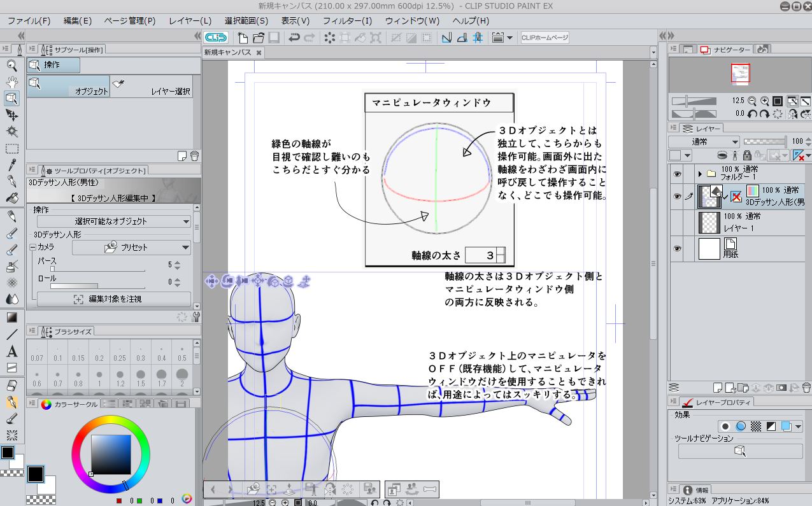Viewport: 812px width, 506px height.
Task: Select the Eyedropper tool
Action: 11,165
